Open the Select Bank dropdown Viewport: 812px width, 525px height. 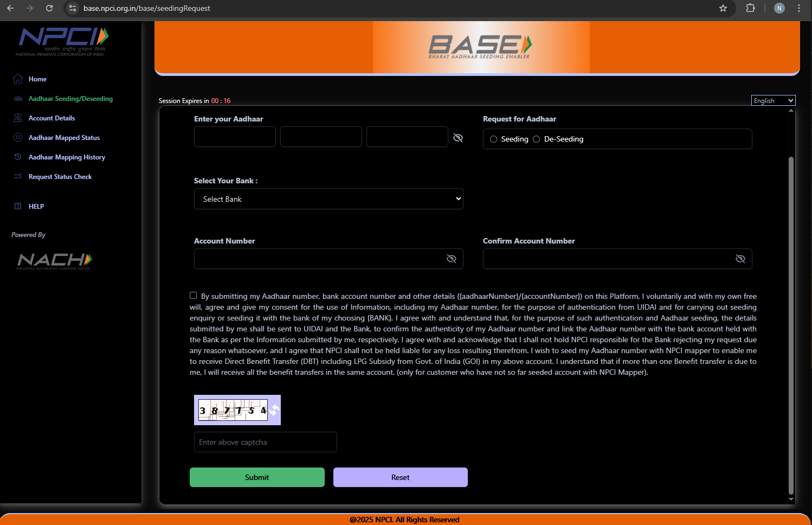328,199
